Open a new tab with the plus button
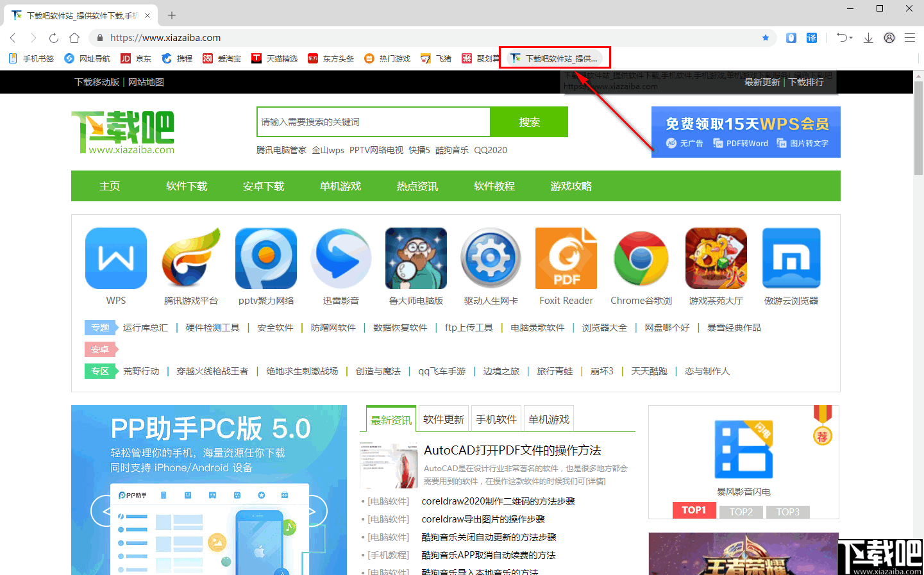 (x=172, y=15)
